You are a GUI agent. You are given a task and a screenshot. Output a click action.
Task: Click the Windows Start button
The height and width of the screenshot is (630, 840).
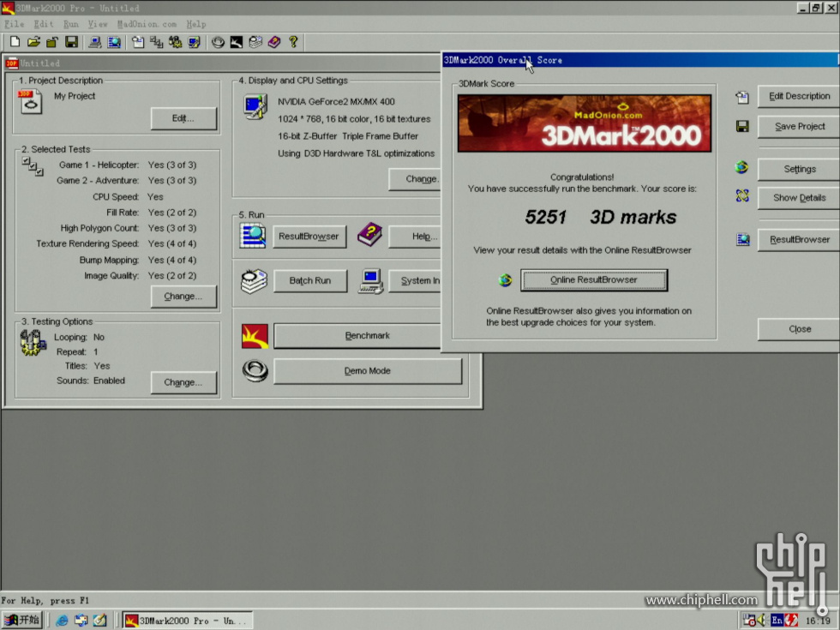tap(22, 621)
